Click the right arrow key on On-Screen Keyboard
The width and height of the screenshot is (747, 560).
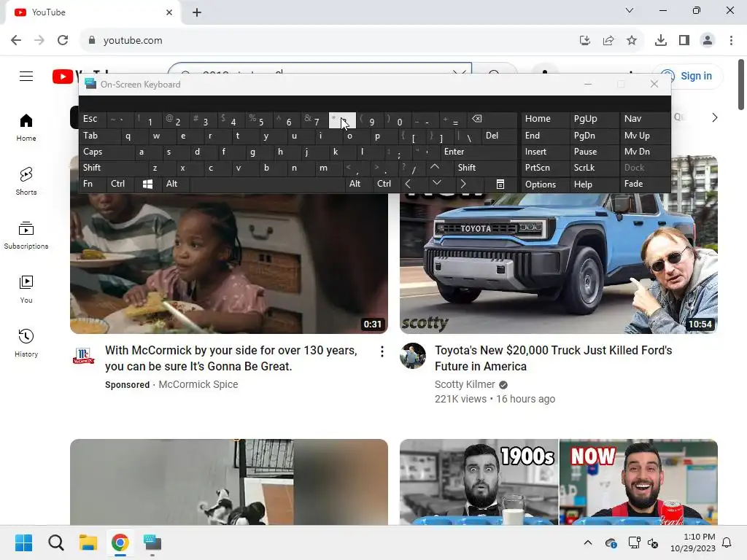463,184
